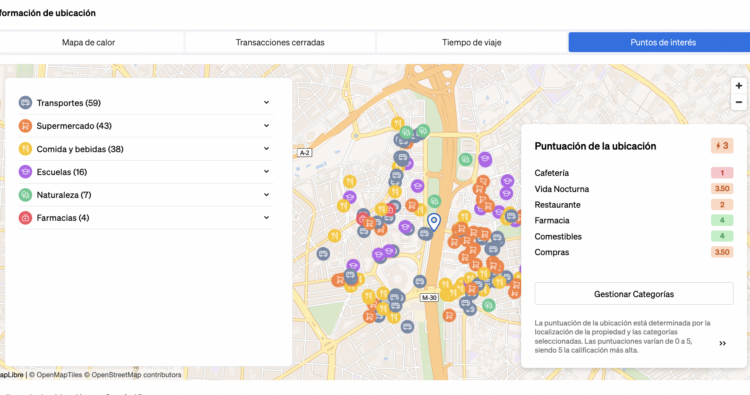
Task: Click the school marker directly left of the location pin
Action: point(406,227)
